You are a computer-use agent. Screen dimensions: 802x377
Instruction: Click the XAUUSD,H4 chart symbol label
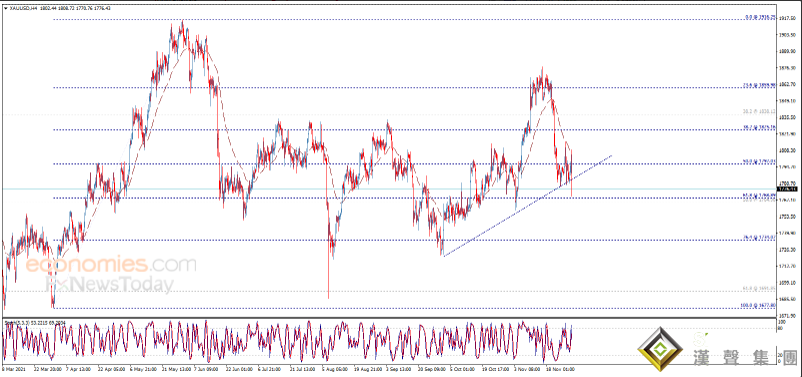(x=24, y=8)
